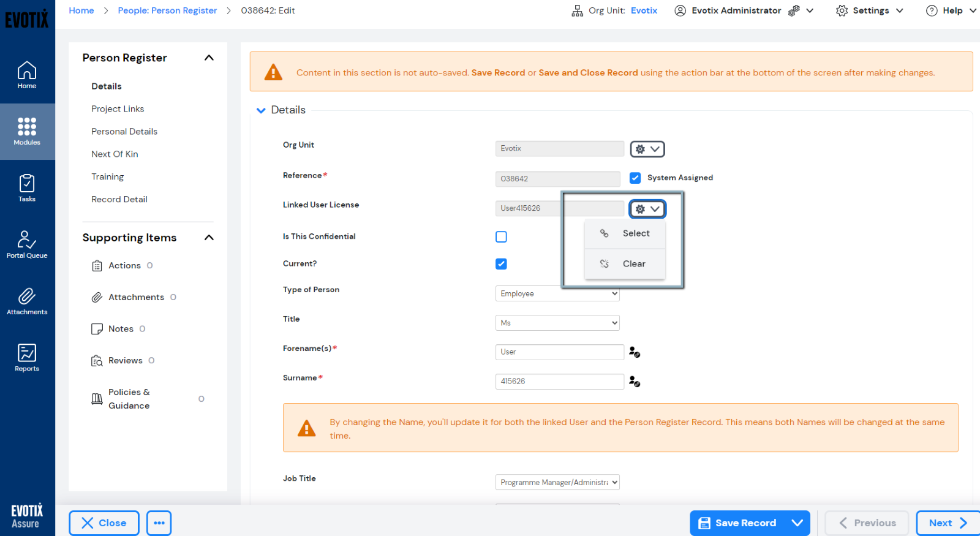Click the Previous button

(867, 523)
